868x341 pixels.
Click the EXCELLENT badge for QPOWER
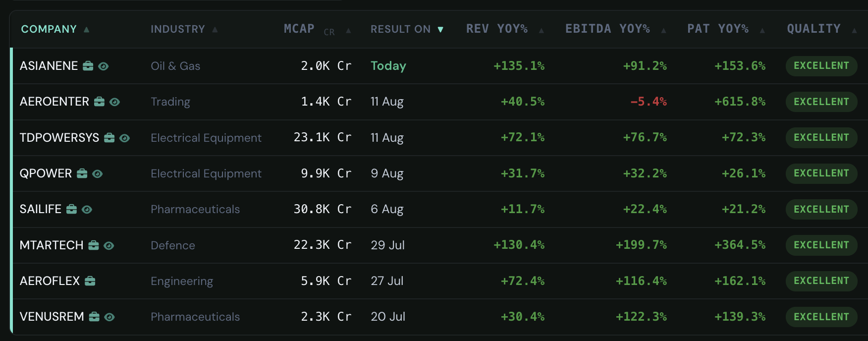click(x=821, y=173)
